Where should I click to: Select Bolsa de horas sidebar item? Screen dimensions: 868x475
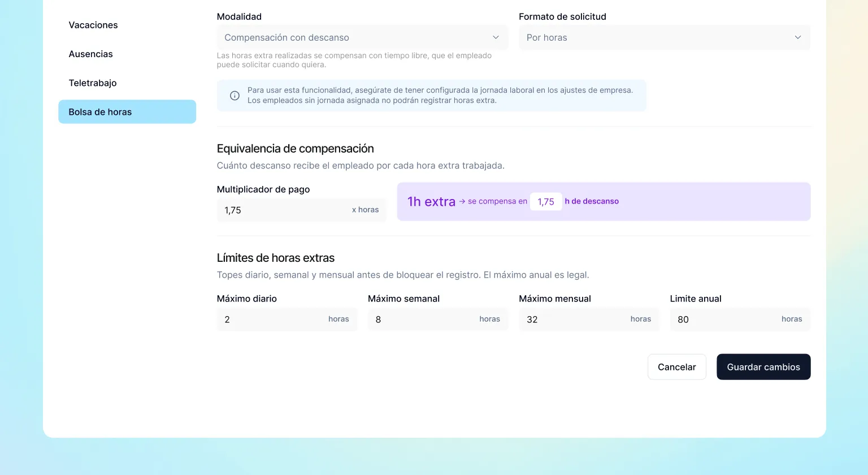(127, 112)
